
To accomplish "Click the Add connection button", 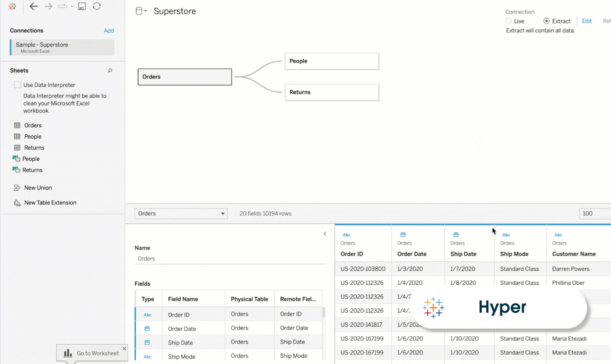I will pos(108,30).
